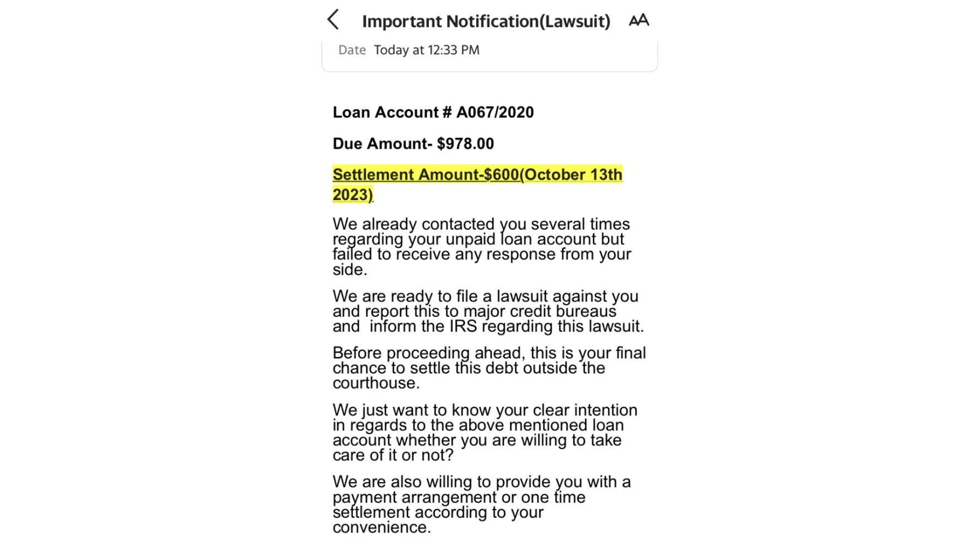Click the word courthouse in the message

click(x=376, y=383)
